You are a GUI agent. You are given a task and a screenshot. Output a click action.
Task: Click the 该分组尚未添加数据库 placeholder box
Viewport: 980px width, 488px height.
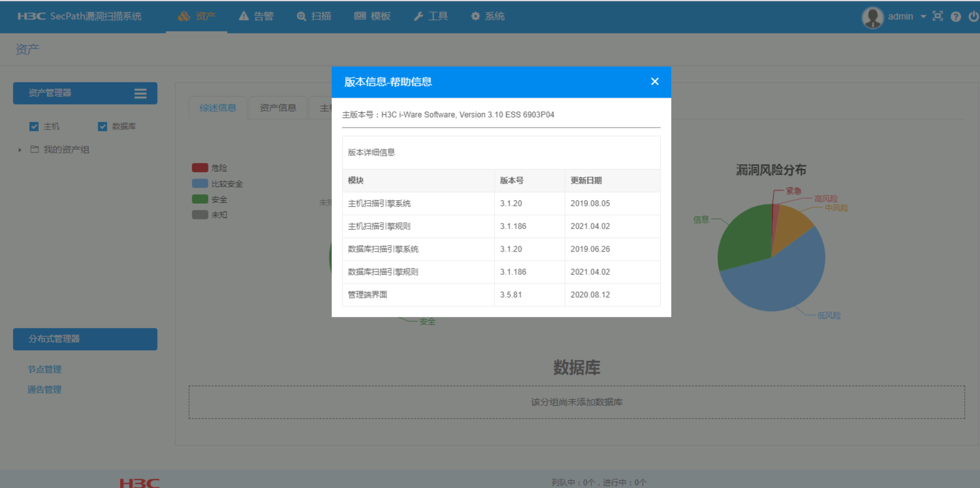[x=577, y=402]
